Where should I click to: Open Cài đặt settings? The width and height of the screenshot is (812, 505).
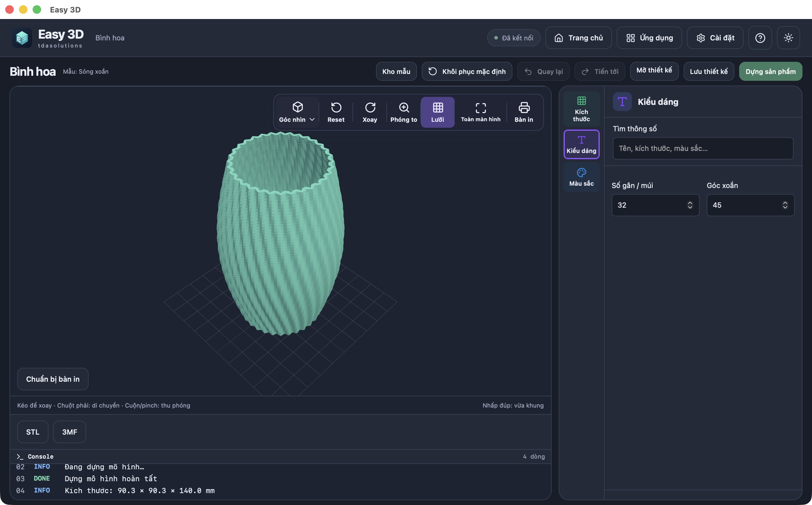tap(715, 38)
